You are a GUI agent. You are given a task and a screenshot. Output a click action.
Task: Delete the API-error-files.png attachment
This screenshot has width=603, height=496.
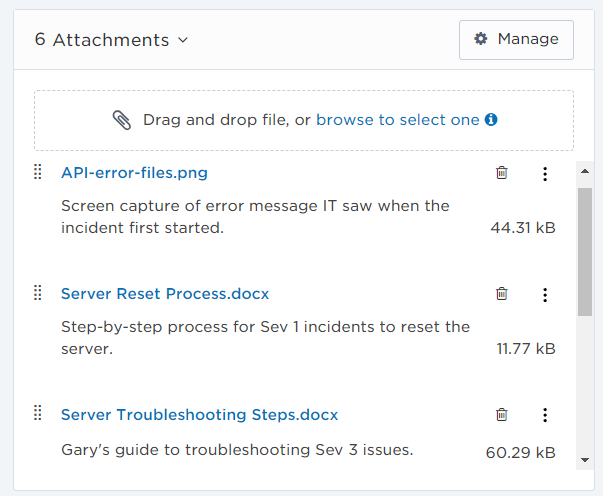click(x=501, y=173)
